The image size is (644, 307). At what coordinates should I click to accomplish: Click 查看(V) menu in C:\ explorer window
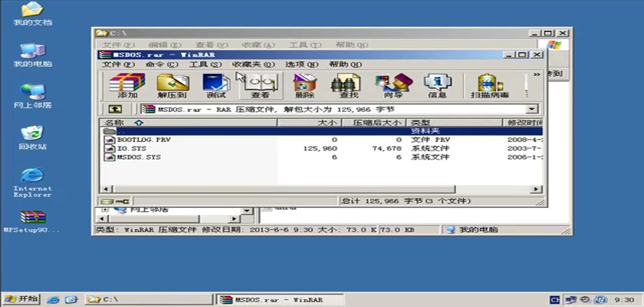[212, 45]
